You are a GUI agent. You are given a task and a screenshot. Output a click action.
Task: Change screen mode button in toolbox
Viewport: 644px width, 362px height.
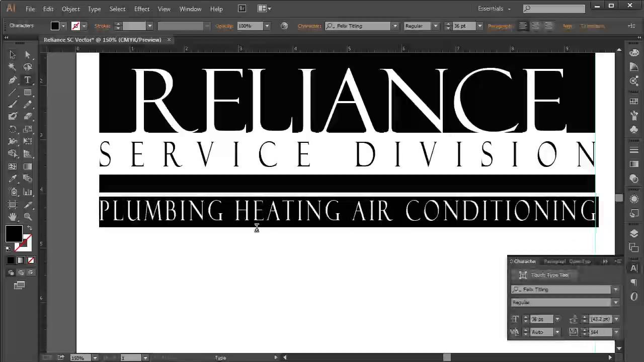tap(20, 285)
